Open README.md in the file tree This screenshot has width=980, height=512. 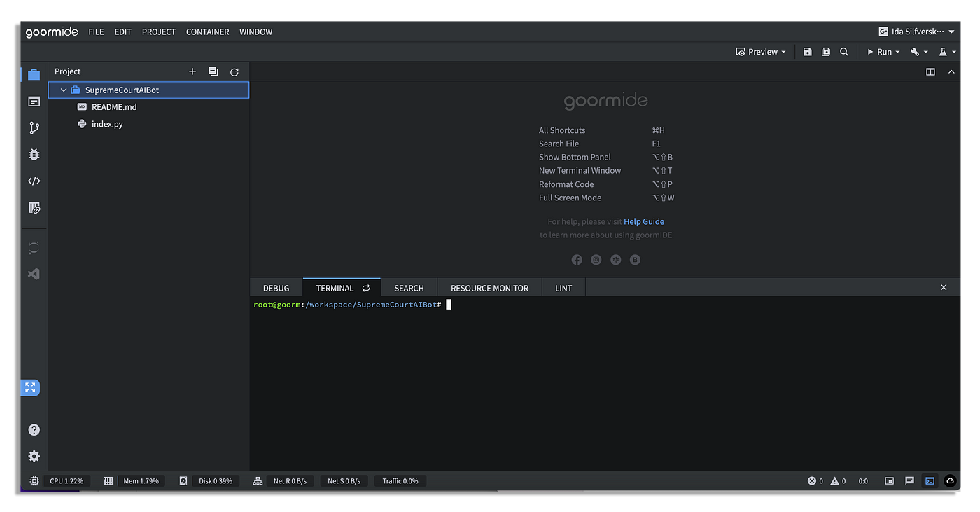(x=114, y=107)
